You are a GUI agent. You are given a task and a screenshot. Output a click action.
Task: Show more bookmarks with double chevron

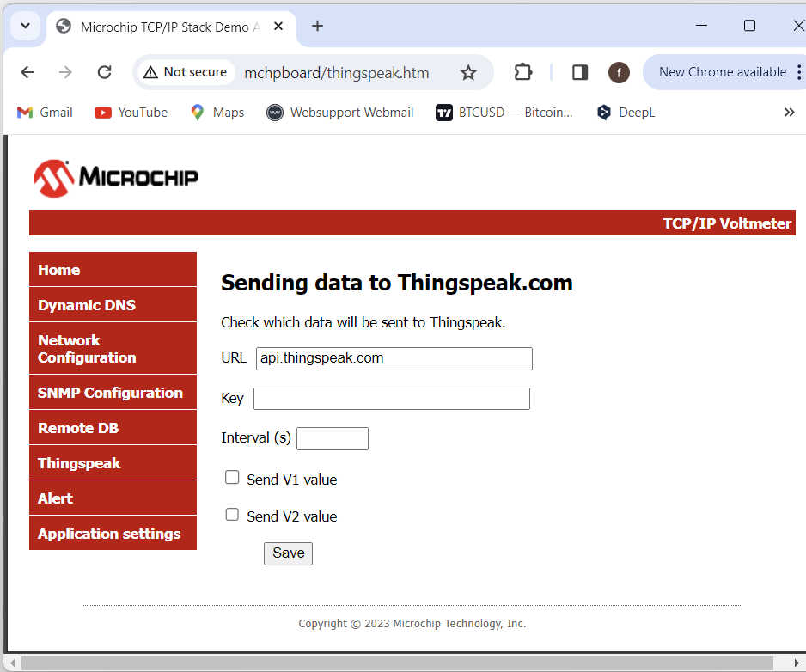pos(789,112)
